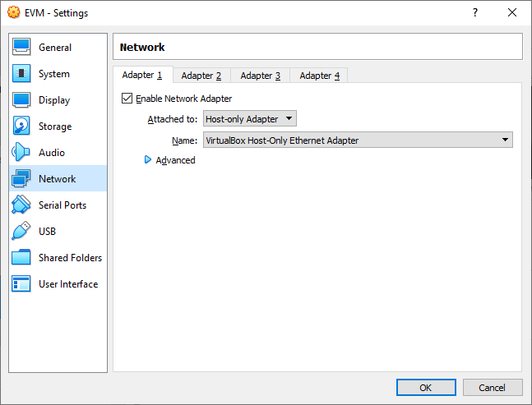Open the Attached to dropdown
The image size is (532, 405).
250,119
